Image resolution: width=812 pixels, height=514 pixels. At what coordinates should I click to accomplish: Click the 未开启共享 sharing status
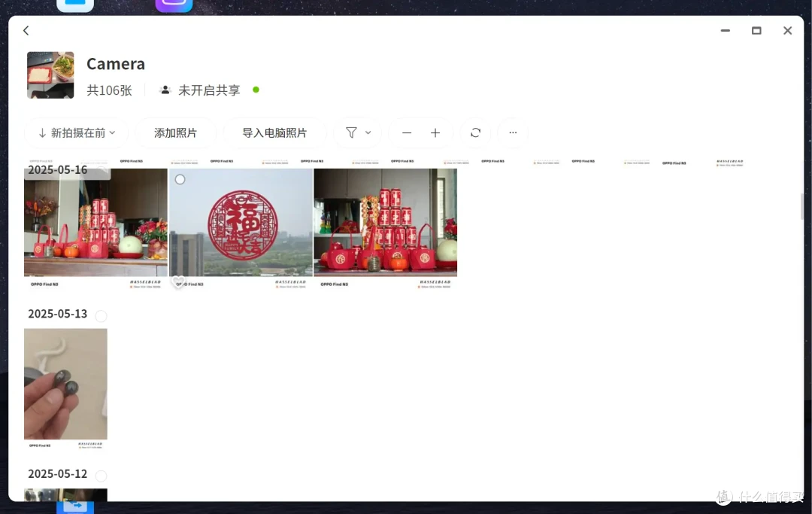point(209,90)
